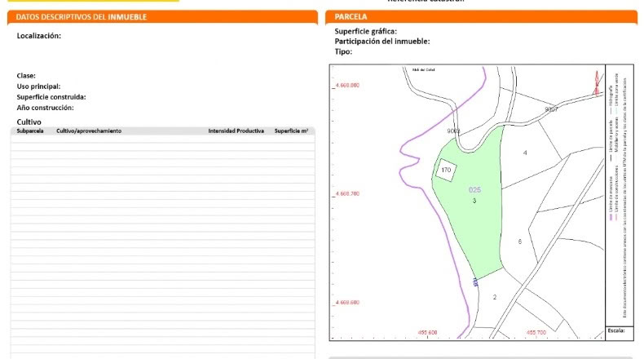Click the 4.668.800 coordinate label
The height and width of the screenshot is (359, 644).
coord(347,86)
